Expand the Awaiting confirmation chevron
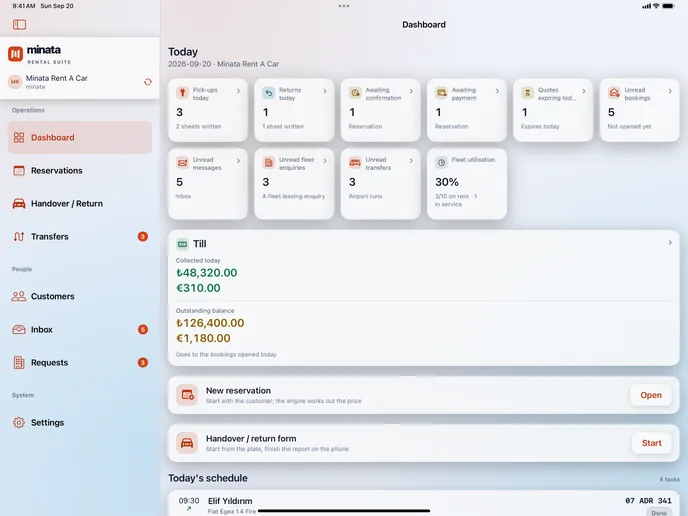 pos(411,91)
